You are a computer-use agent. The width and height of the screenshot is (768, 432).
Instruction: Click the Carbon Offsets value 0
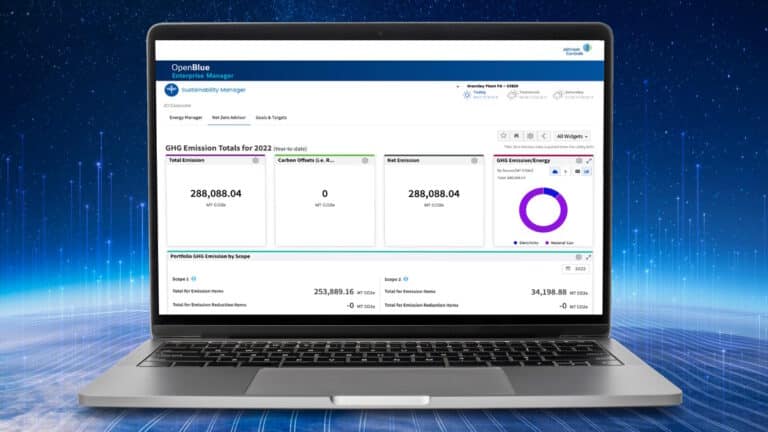[x=325, y=193]
